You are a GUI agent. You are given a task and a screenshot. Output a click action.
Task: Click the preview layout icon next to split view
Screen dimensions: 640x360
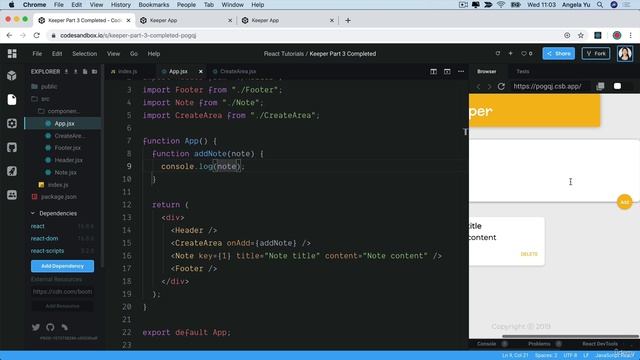447,71
